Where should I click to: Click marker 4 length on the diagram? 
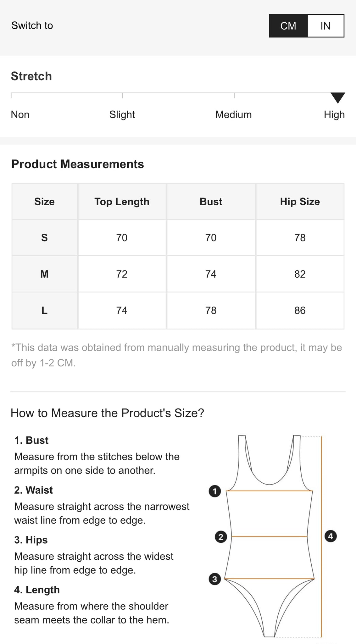coord(331,536)
